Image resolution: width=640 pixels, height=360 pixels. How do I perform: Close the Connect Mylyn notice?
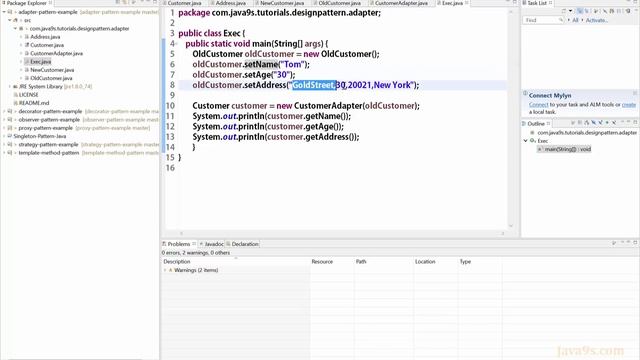(635, 93)
